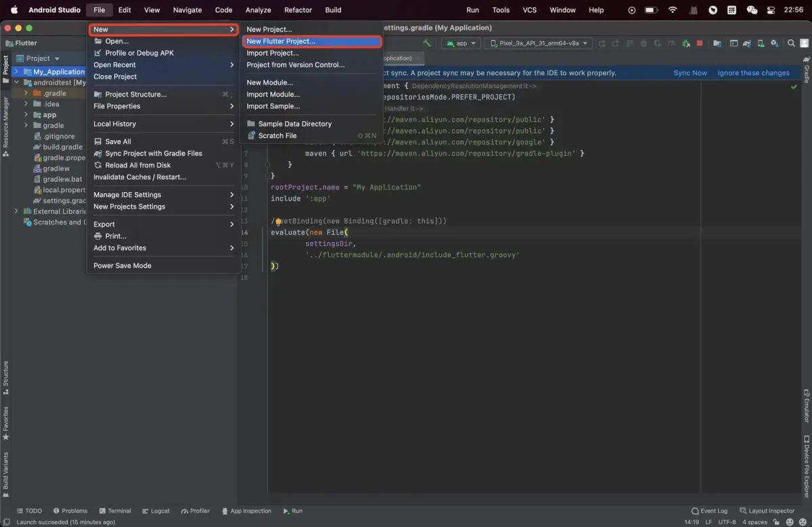The width and height of the screenshot is (812, 527).
Task: Open the VCS menu in the menu bar
Action: click(529, 10)
